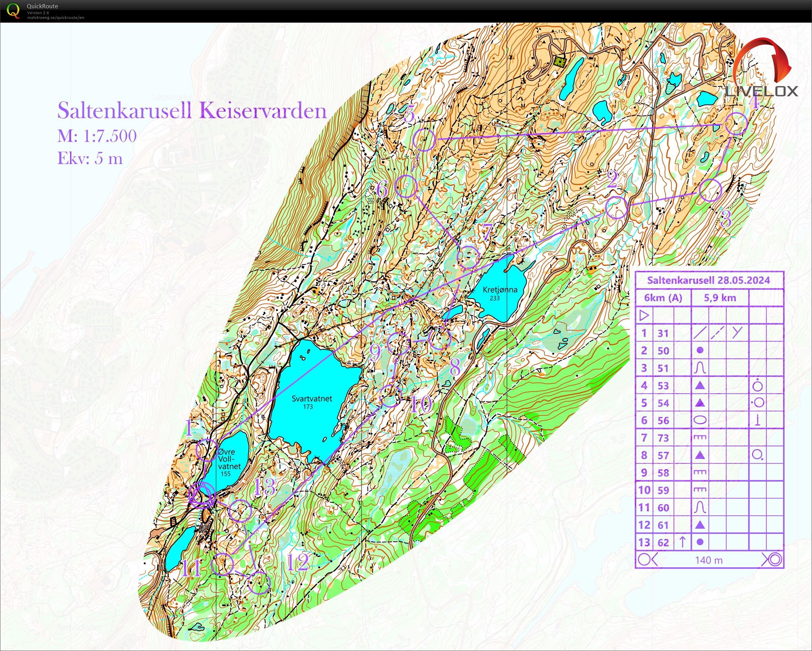812x651 pixels.
Task: Click control circle 10 on the map
Action: [390, 396]
